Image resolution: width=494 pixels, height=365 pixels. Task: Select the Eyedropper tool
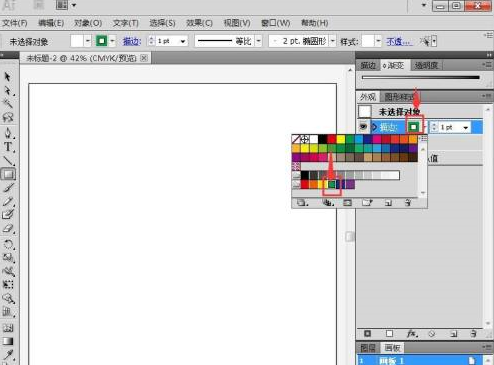click(8, 355)
